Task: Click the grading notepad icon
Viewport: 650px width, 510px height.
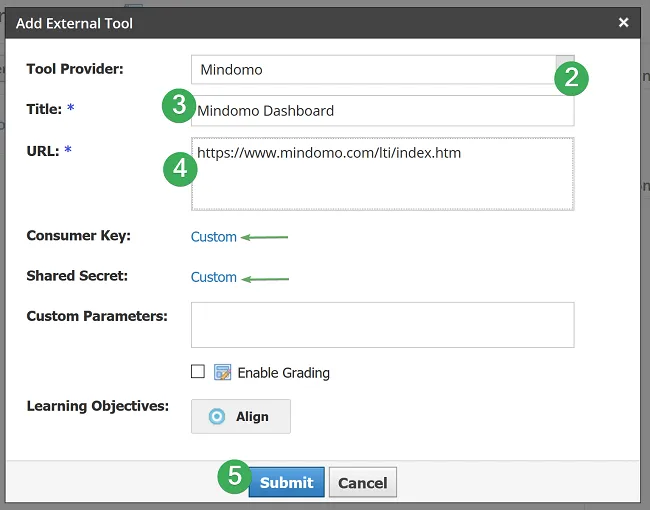Action: click(222, 373)
